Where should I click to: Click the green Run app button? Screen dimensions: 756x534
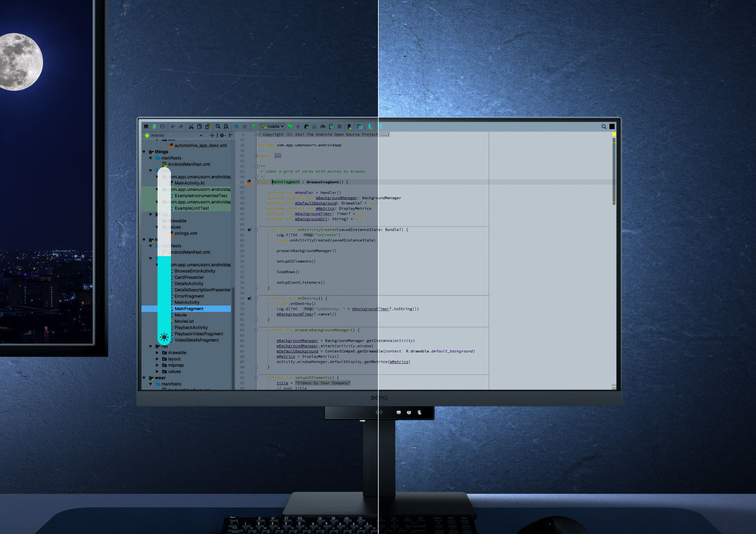click(x=290, y=127)
